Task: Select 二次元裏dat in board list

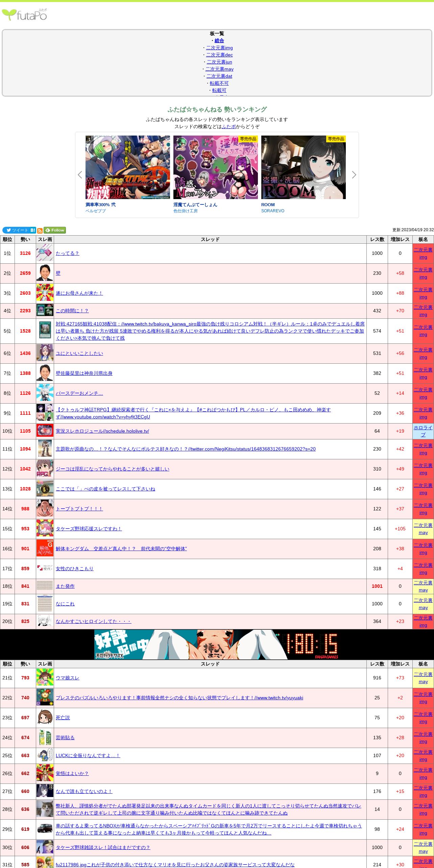Action: (219, 76)
